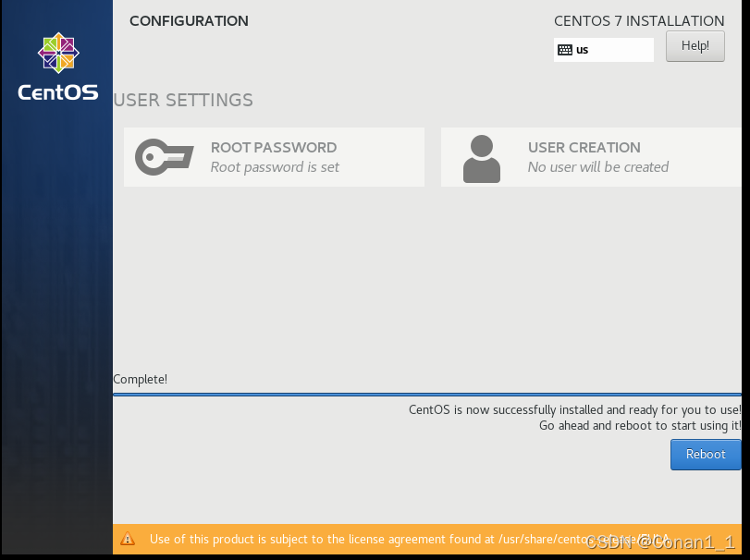This screenshot has height=560, width=750.
Task: Click 'Go ahead and reboot' message
Action: (640, 426)
